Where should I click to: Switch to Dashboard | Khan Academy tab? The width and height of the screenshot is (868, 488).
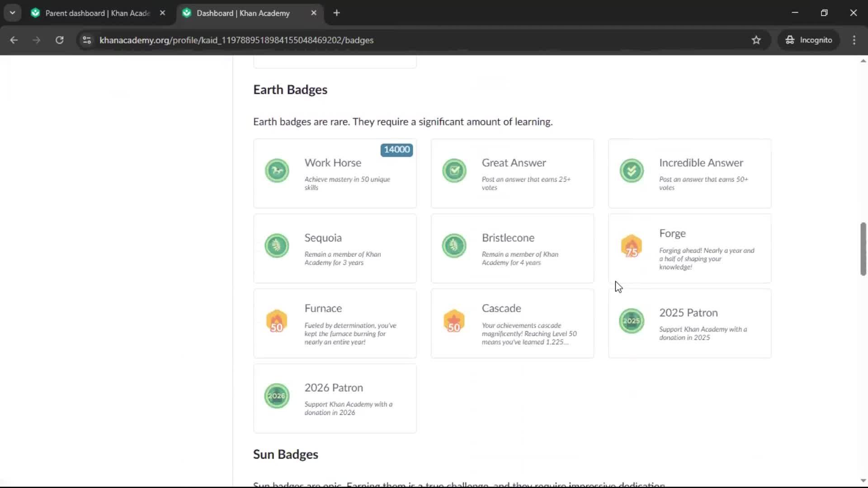pos(249,13)
